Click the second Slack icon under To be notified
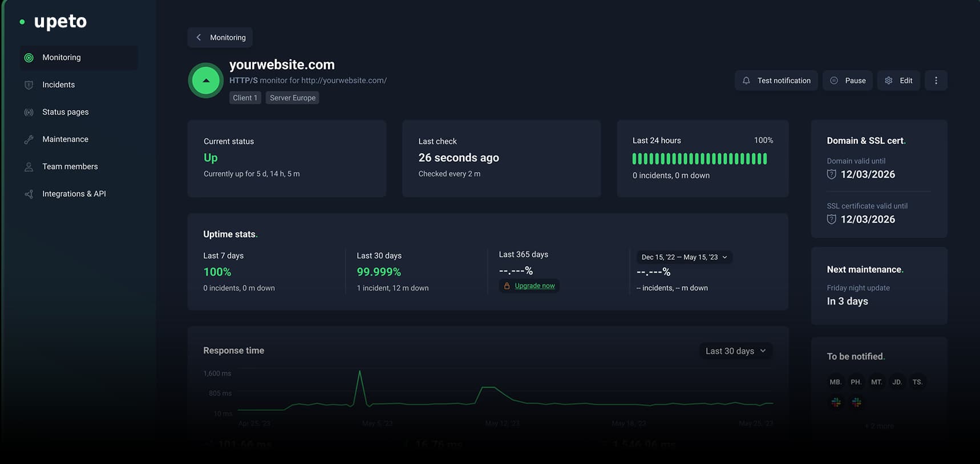This screenshot has height=464, width=980. click(x=857, y=402)
